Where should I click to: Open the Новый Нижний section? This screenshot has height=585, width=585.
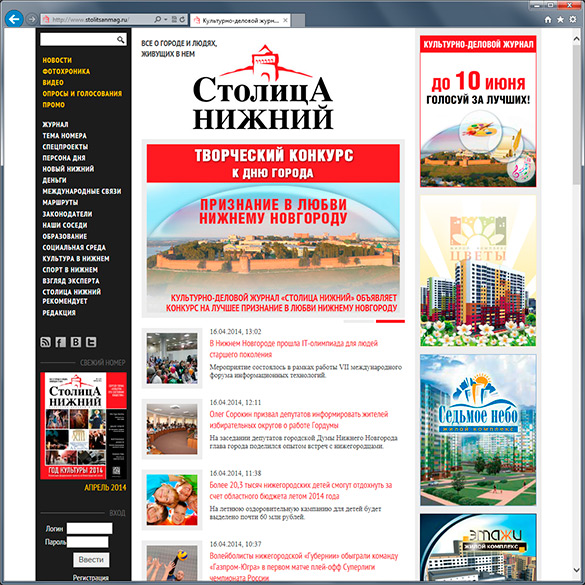[68, 169]
